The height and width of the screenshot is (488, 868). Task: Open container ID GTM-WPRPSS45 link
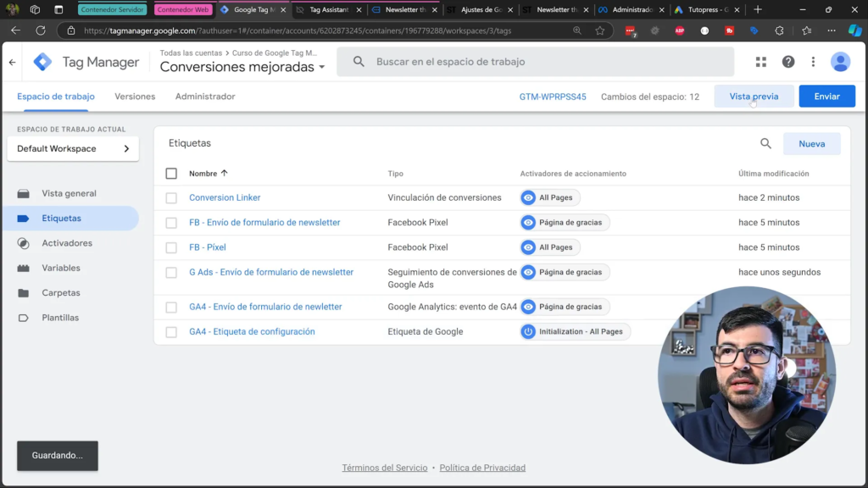pyautogui.click(x=553, y=97)
